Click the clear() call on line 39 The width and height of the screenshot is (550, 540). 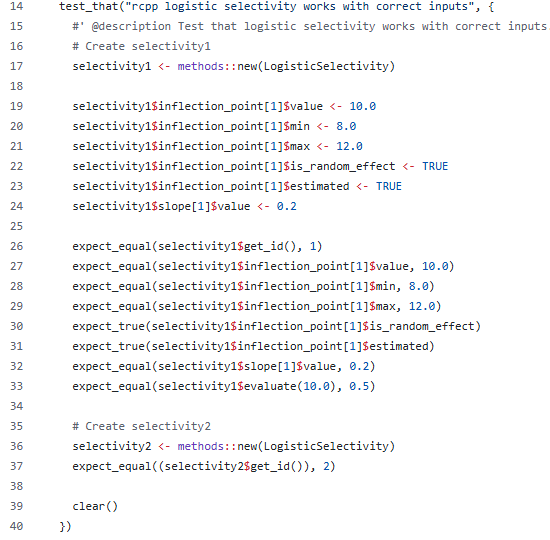95,506
